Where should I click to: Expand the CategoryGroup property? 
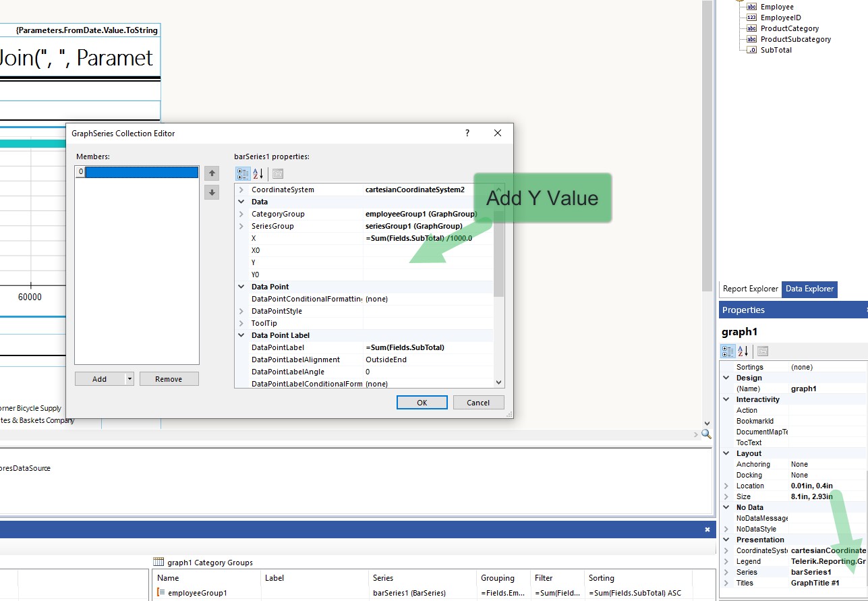pos(241,214)
